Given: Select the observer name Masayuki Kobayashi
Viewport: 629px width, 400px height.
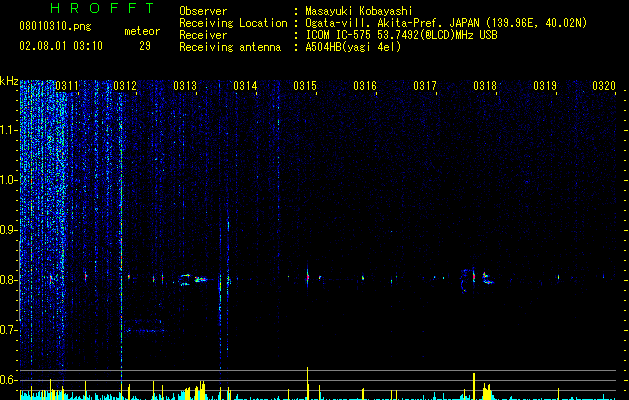Looking at the screenshot, I should point(359,11).
